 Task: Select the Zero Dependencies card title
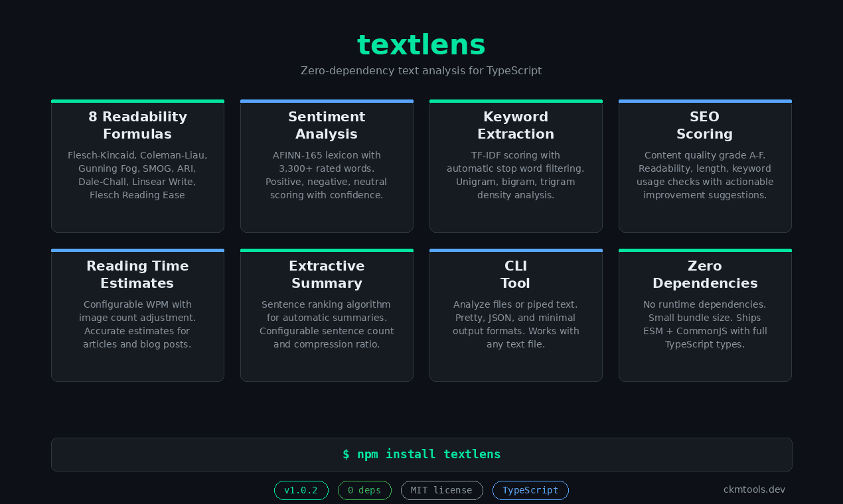(704, 275)
